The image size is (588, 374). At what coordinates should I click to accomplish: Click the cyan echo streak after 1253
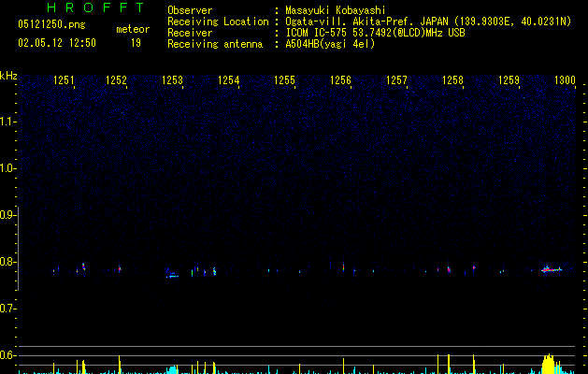pyautogui.click(x=173, y=276)
